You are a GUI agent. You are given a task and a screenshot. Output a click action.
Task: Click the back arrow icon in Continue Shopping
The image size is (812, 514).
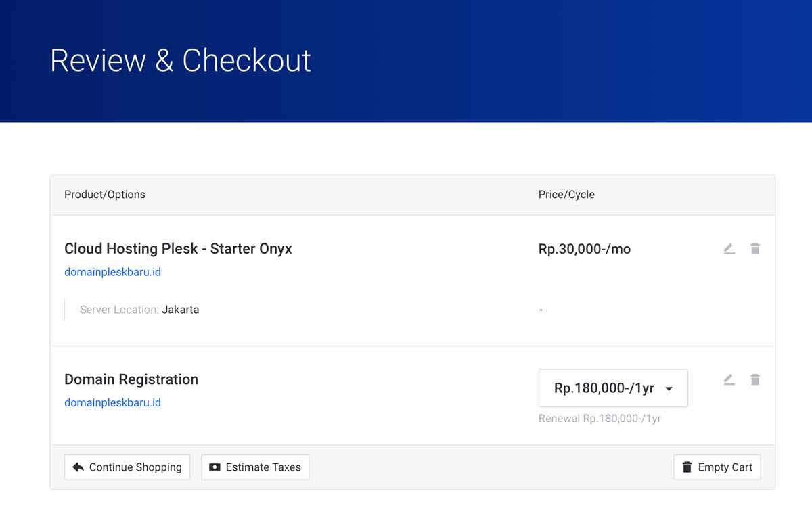(76, 467)
